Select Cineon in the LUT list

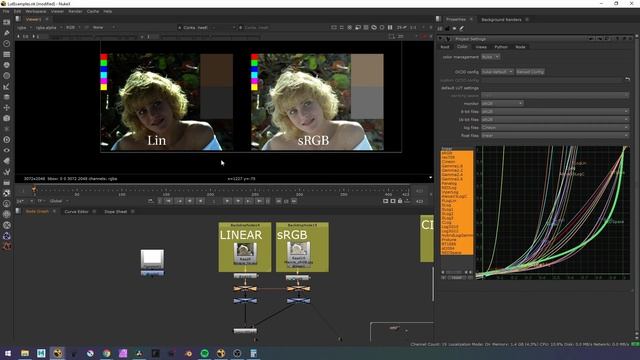click(448, 162)
